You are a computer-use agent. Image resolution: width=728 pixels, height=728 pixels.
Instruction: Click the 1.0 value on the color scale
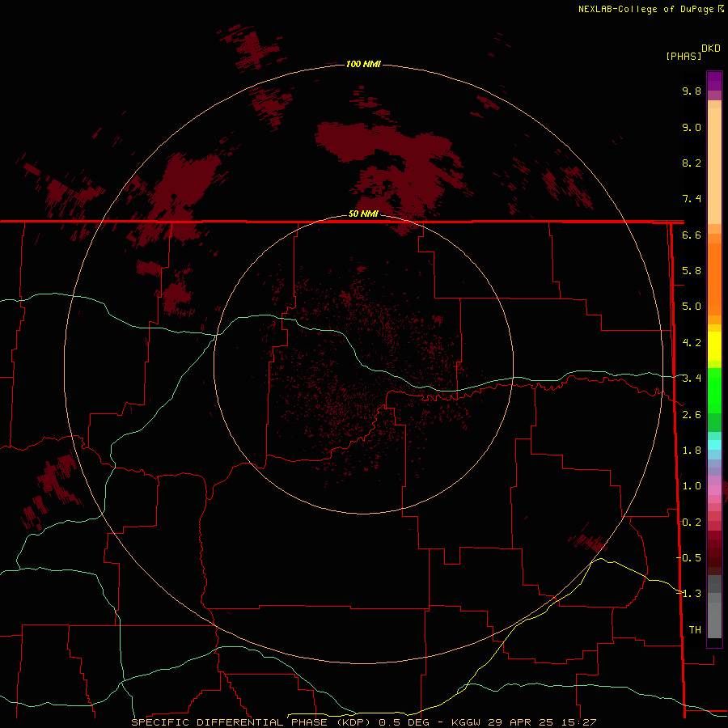(692, 486)
